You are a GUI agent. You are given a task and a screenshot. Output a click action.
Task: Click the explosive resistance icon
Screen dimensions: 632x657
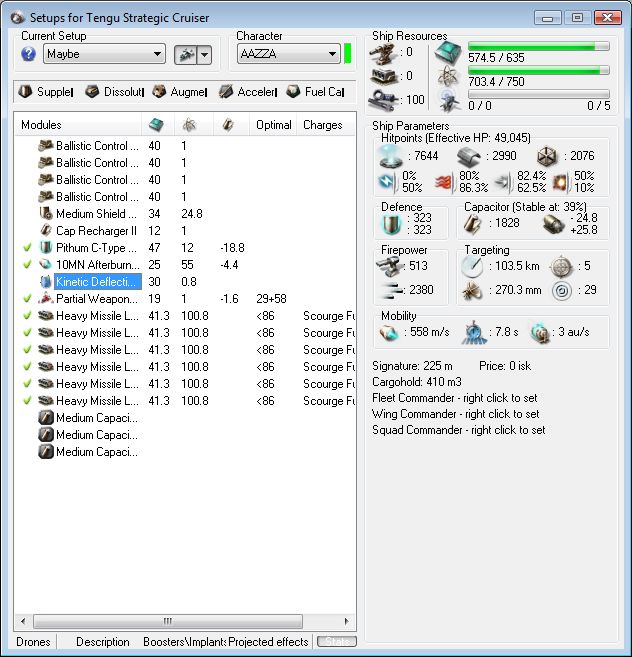click(560, 182)
